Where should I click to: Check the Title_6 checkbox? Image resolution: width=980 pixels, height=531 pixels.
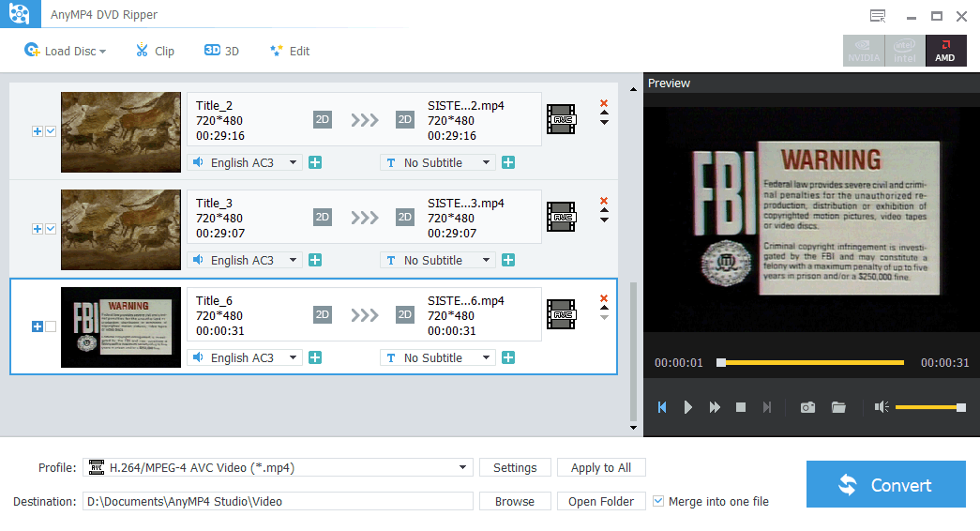click(x=51, y=326)
